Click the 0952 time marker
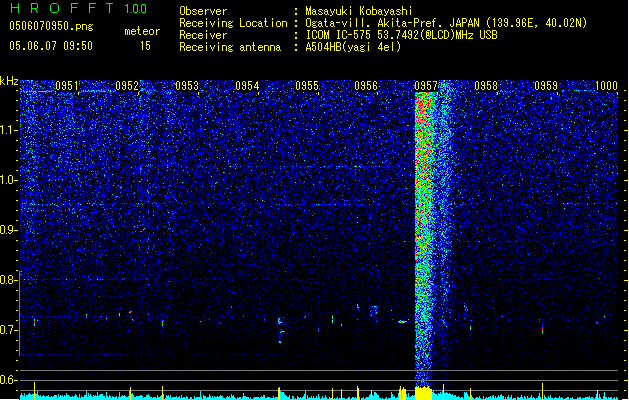This screenshot has height=400, width=629. [x=127, y=86]
